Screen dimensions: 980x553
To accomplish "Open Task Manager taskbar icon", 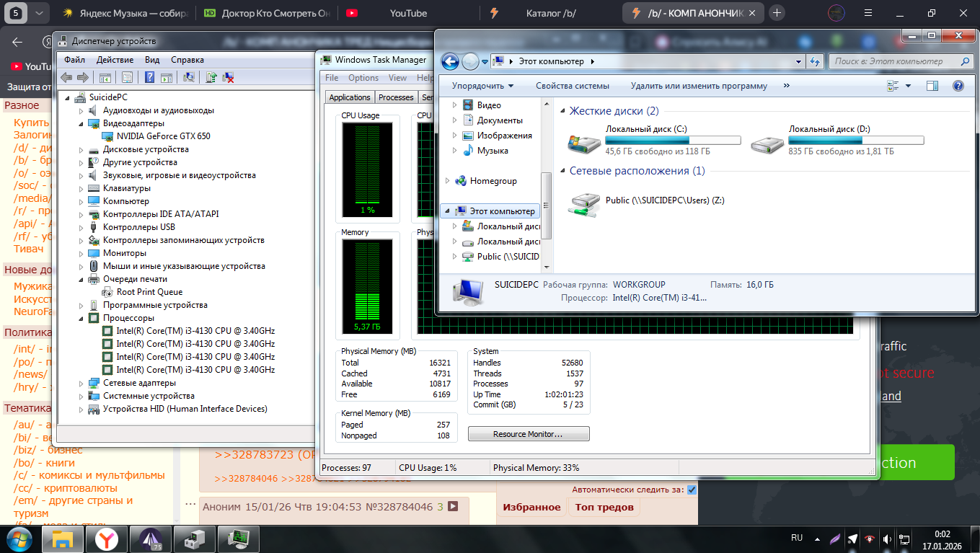I will pyautogui.click(x=239, y=539).
